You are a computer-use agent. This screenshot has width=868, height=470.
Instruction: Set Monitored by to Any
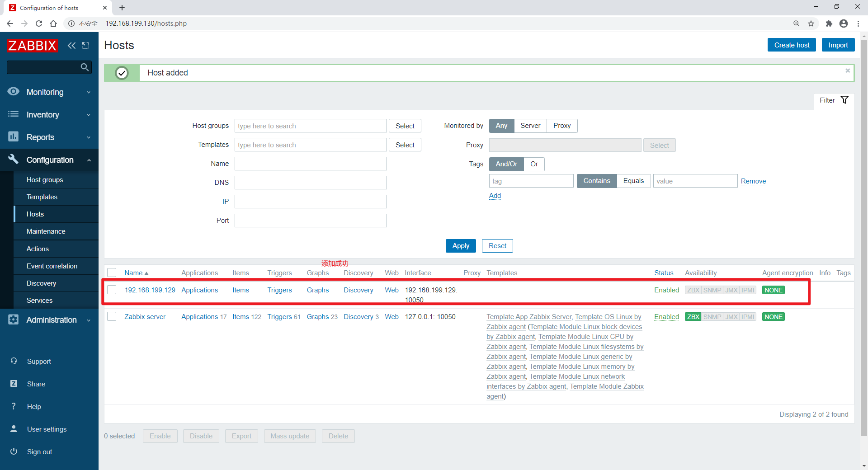tap(501, 126)
